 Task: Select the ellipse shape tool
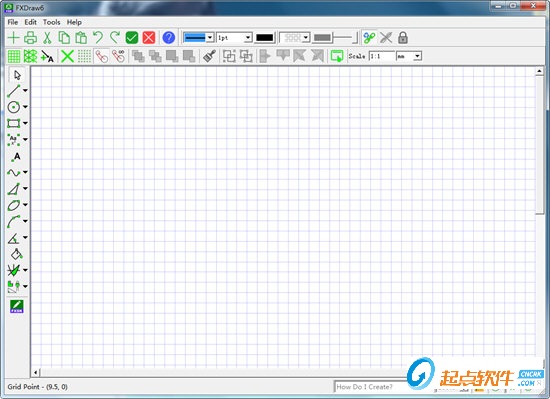click(x=14, y=205)
